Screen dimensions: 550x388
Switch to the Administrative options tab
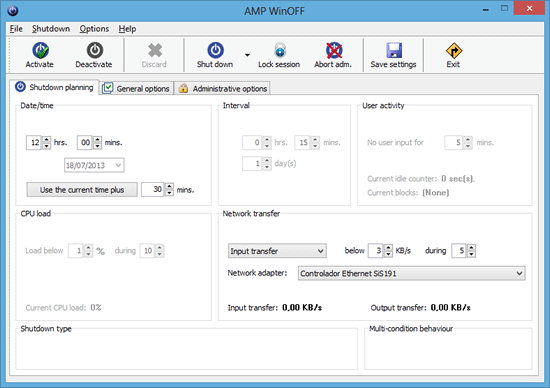(222, 88)
